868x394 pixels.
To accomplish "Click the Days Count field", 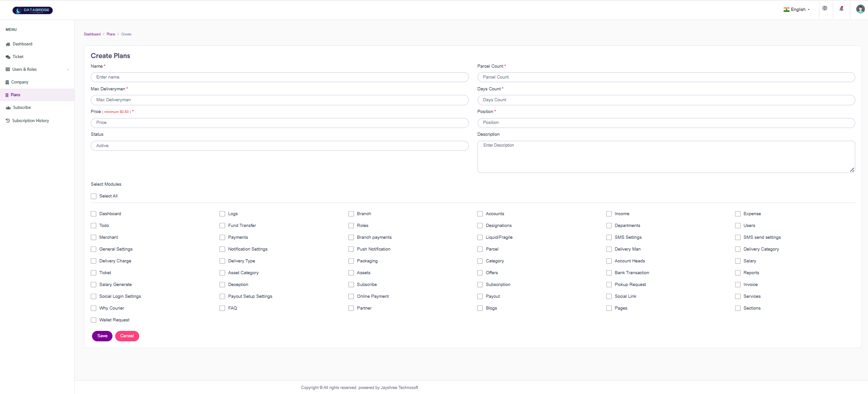I will 666,100.
